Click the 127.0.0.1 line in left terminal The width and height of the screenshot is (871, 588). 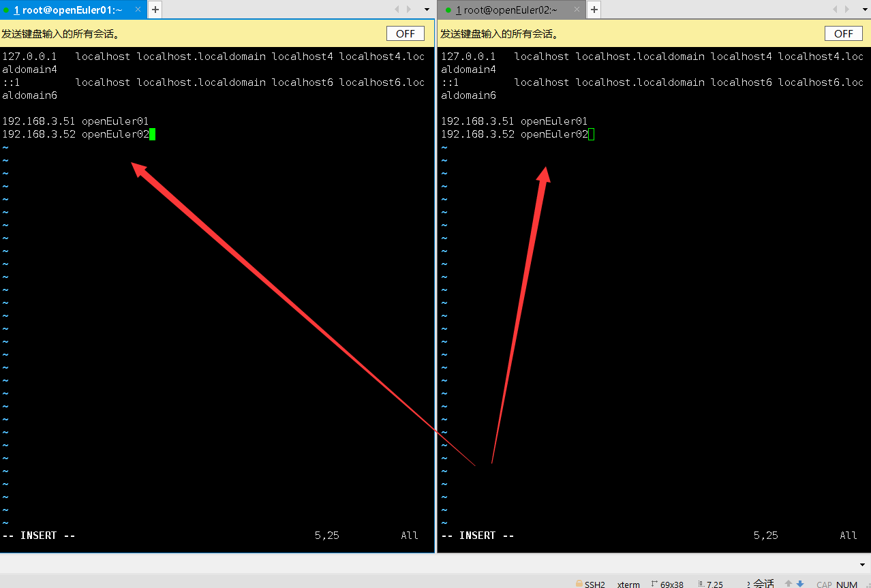point(213,63)
